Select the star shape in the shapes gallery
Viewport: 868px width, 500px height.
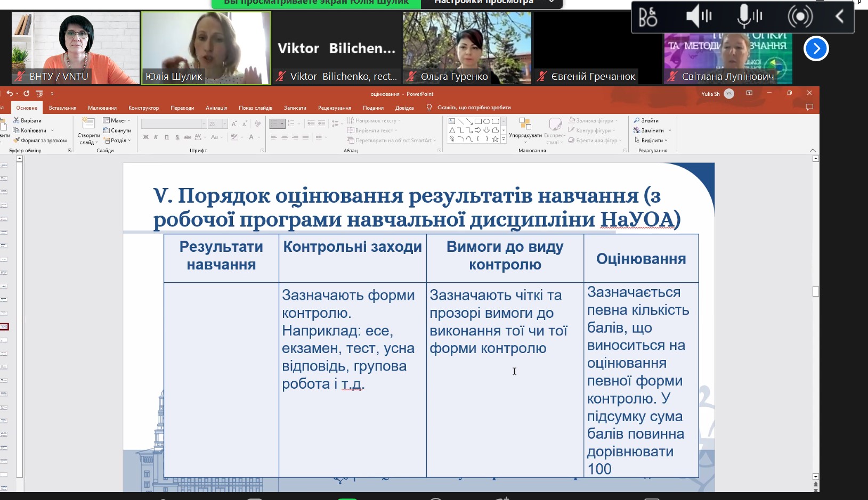pyautogui.click(x=495, y=139)
